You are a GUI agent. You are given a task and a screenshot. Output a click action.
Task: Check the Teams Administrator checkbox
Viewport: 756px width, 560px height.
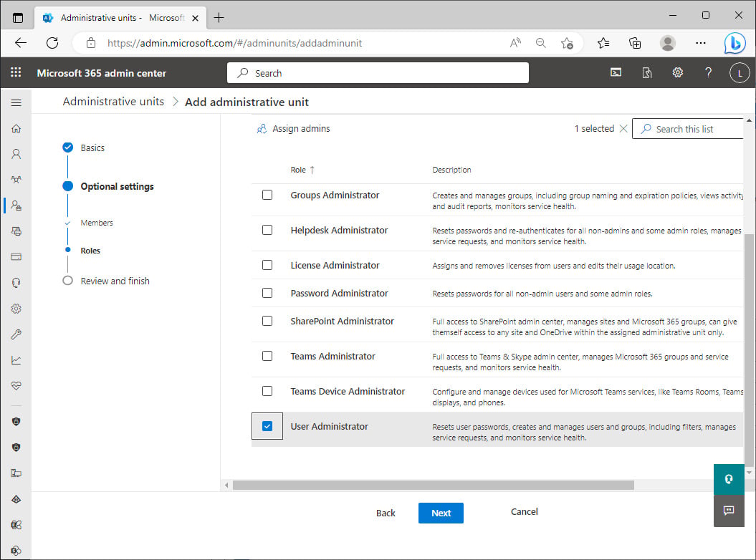[267, 356]
